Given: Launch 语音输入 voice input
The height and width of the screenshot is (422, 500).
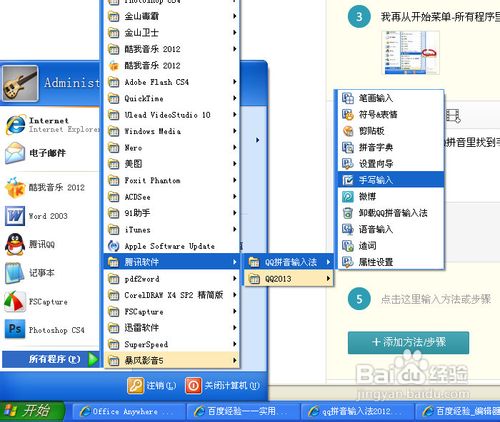Looking at the screenshot, I should coord(391,229).
